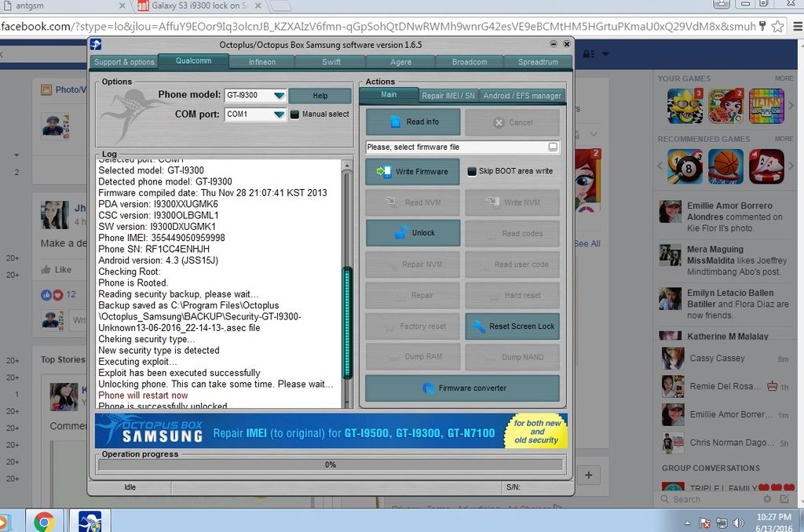Click the Read info button icon
Image resolution: width=804 pixels, height=532 pixels.
coord(393,122)
